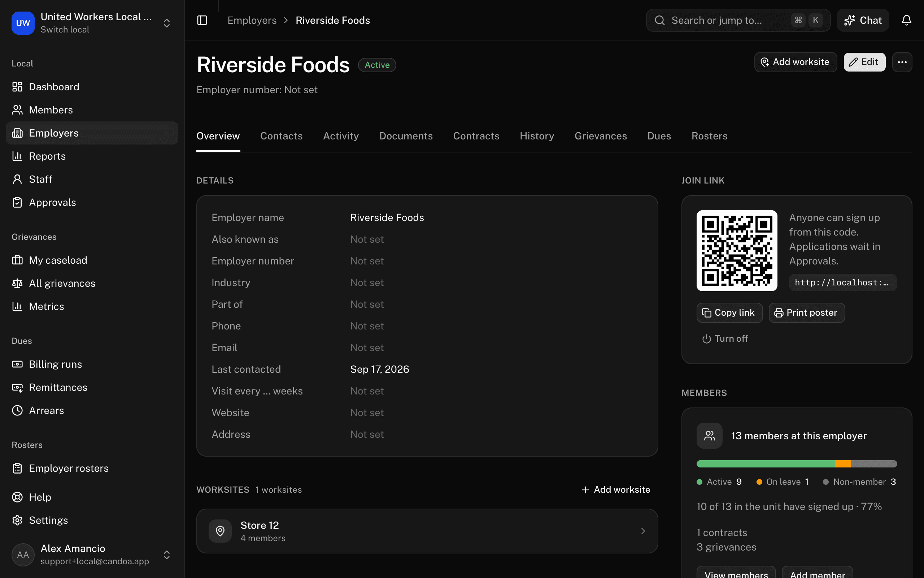The height and width of the screenshot is (578, 924).
Task: Click the 'On leave 1' legend entry
Action: coord(783,482)
